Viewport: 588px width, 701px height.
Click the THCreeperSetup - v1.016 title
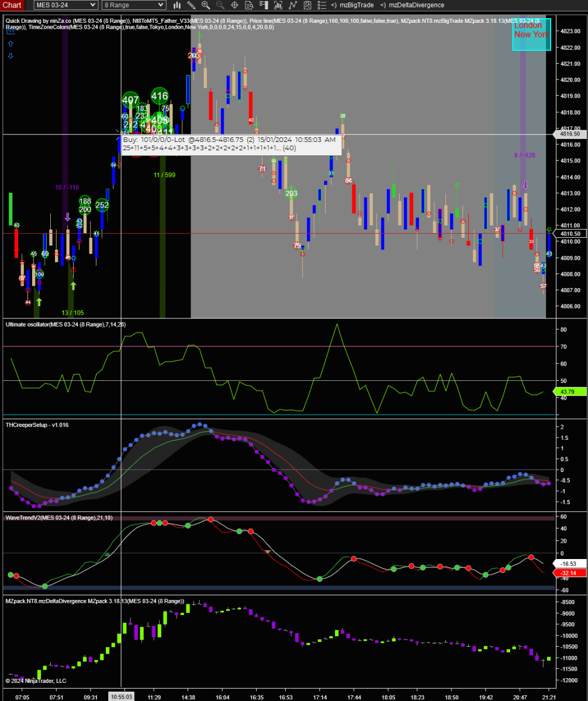pyautogui.click(x=37, y=425)
